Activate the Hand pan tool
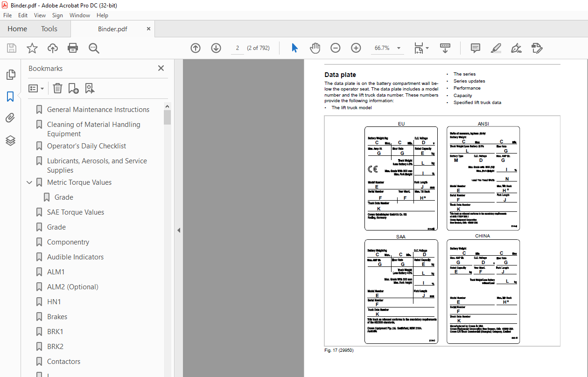The image size is (588, 377). (315, 48)
